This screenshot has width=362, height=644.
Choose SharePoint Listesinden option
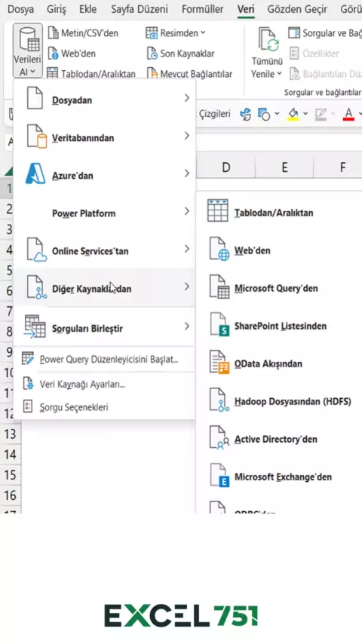click(278, 326)
